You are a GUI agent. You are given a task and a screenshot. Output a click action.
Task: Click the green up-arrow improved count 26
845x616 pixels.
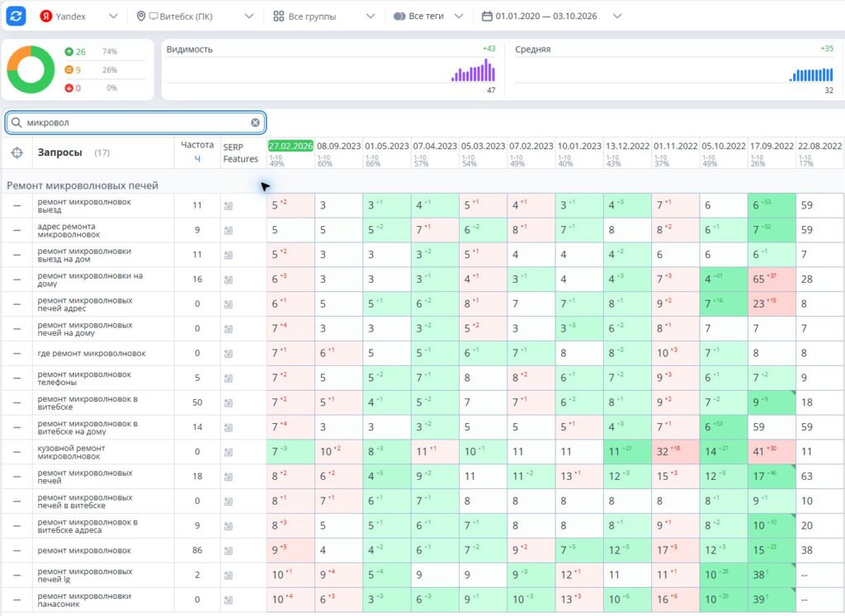(x=75, y=52)
